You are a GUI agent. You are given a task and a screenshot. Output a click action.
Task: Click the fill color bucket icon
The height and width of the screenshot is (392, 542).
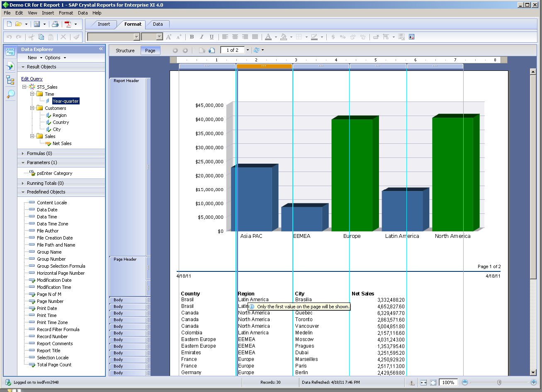(284, 37)
